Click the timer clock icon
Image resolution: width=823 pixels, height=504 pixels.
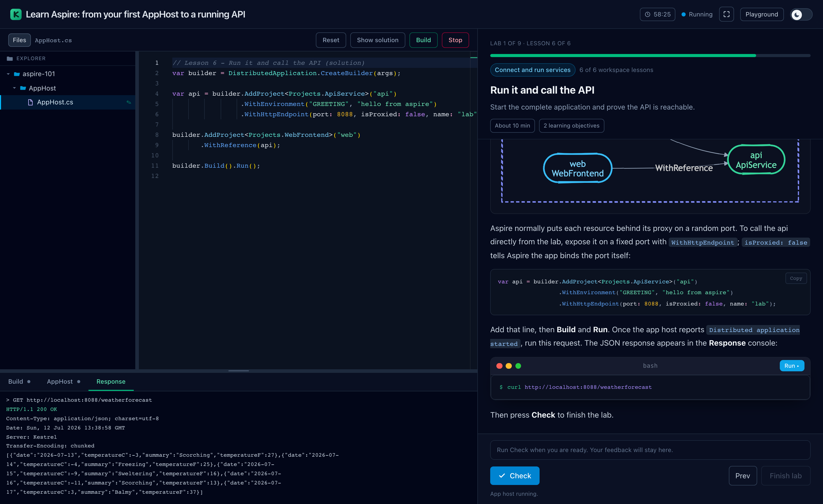pyautogui.click(x=647, y=14)
